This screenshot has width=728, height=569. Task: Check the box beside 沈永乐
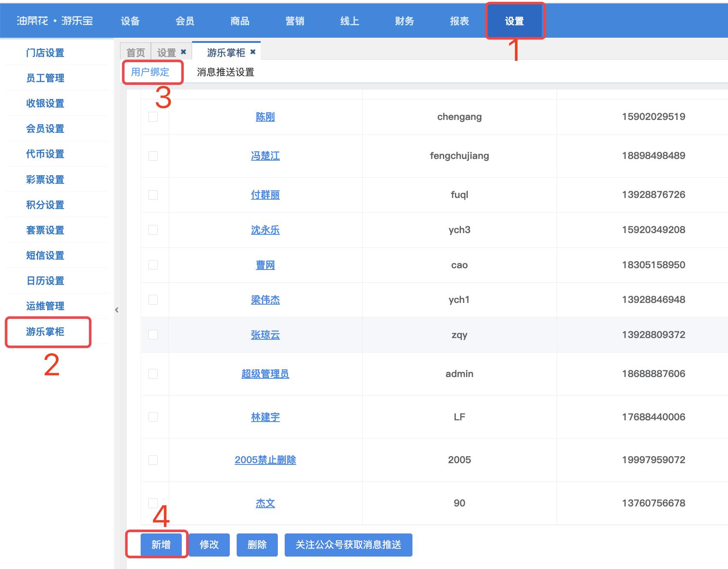153,230
